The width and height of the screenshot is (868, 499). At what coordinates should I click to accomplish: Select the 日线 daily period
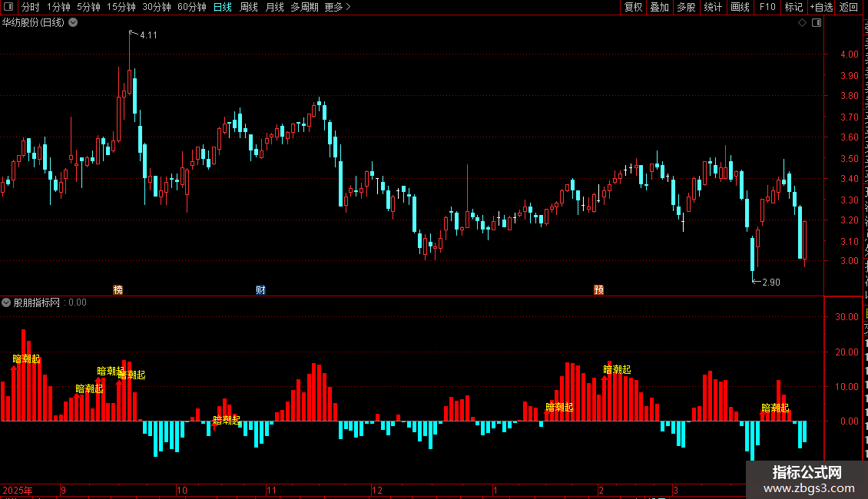pos(223,7)
